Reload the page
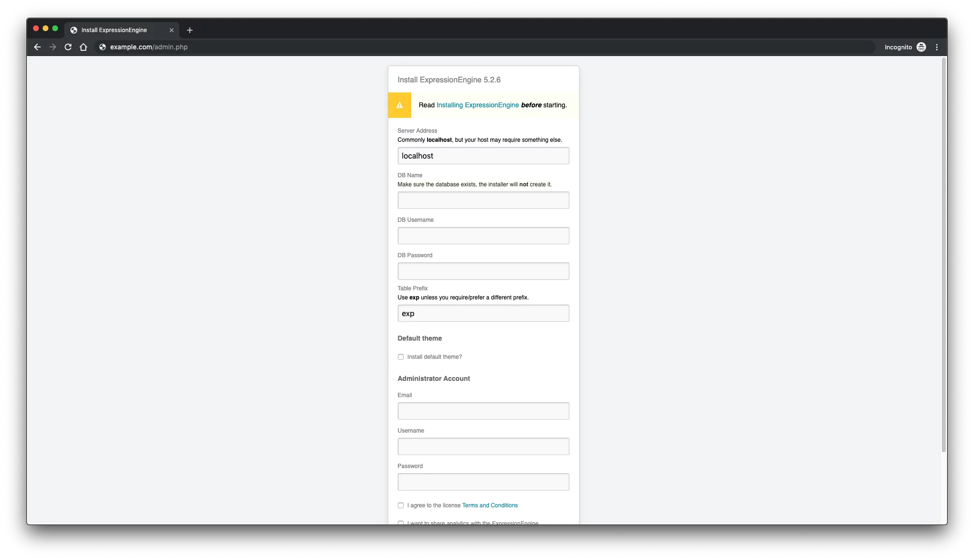 [68, 47]
